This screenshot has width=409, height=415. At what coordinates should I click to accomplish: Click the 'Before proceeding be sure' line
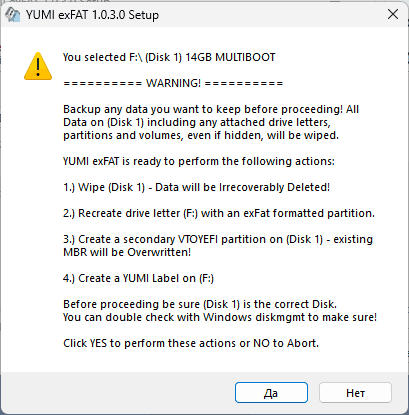tap(200, 304)
